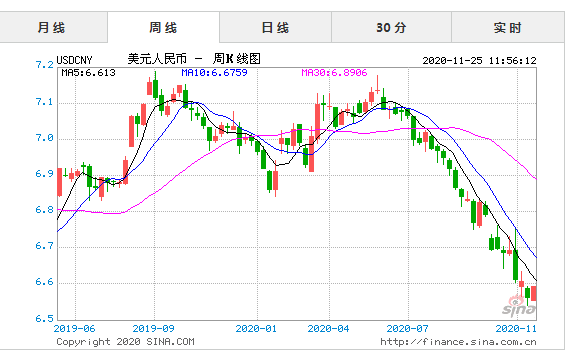Click the MA30:6.8906 indicator label
This screenshot has height=362, width=577.
334,72
